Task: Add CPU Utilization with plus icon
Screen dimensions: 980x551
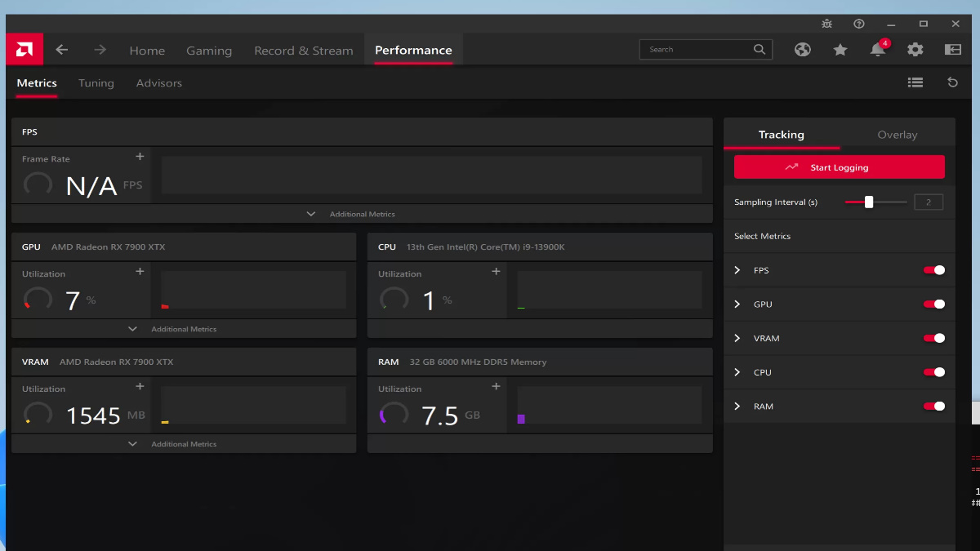Action: tap(496, 272)
